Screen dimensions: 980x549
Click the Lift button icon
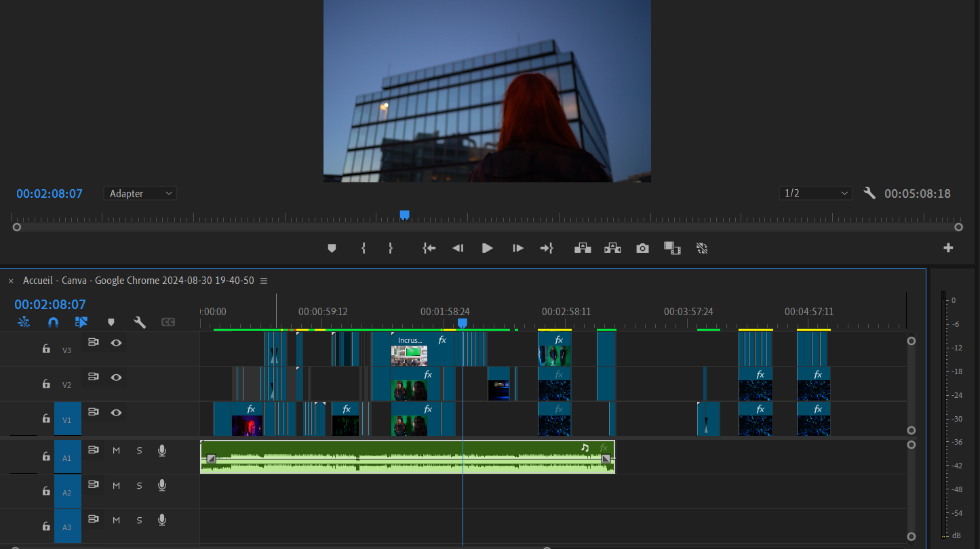pyautogui.click(x=583, y=248)
